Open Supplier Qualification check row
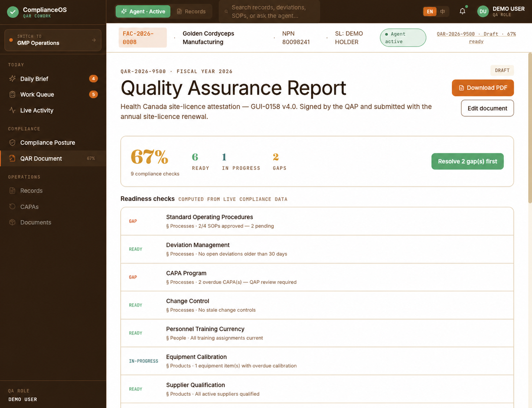532x408 pixels. 317,389
